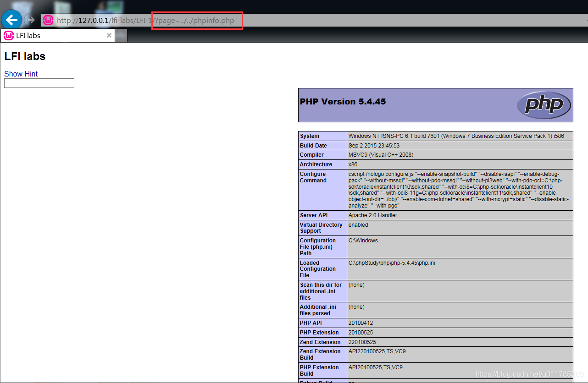Click the Show Hint link

pyautogui.click(x=21, y=74)
